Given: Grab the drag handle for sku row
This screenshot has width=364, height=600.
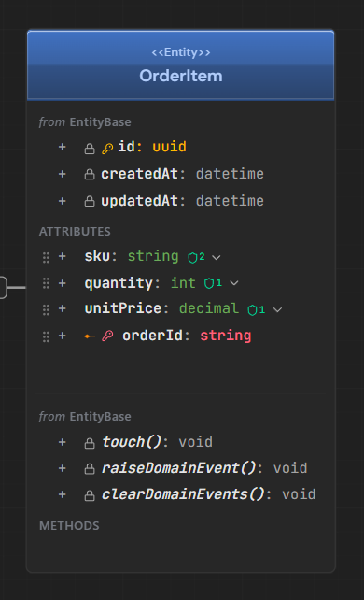Looking at the screenshot, I should [x=46, y=258].
